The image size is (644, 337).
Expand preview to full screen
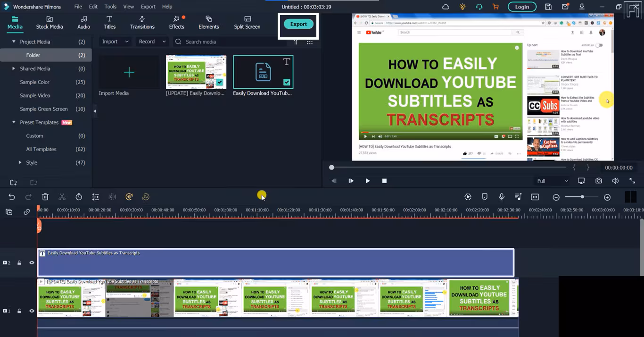point(632,181)
